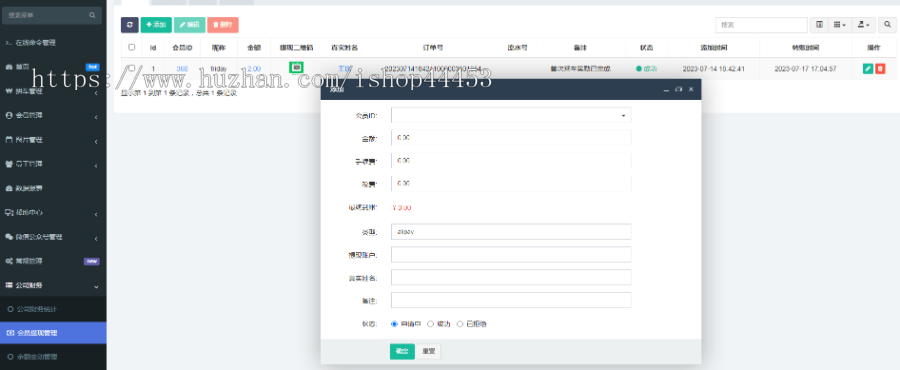
Task: Click the 金额 amount input field
Action: 511,138
